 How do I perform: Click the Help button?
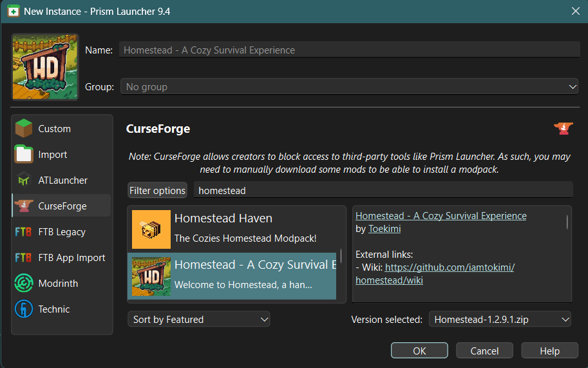[550, 351]
